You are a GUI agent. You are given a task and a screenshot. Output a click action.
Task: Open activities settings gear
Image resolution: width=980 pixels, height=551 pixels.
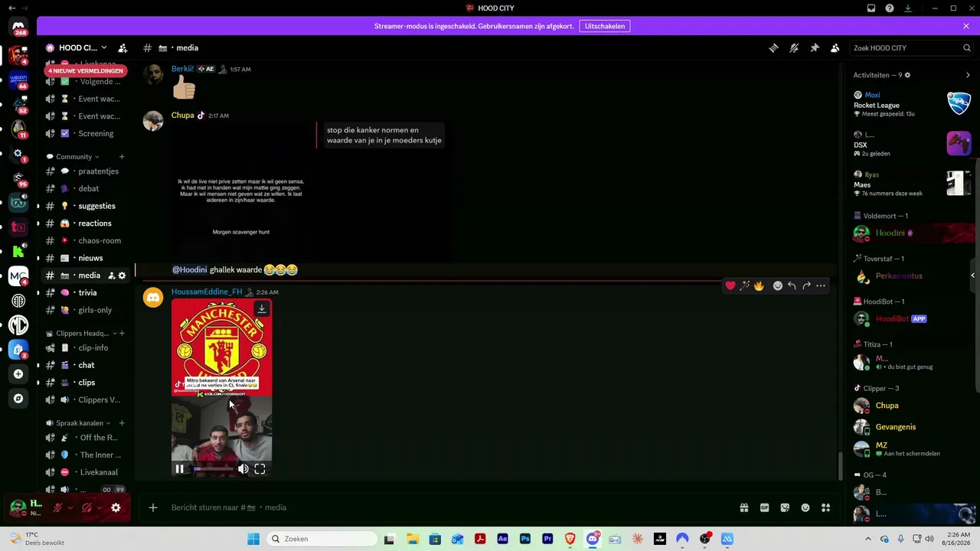(x=907, y=75)
